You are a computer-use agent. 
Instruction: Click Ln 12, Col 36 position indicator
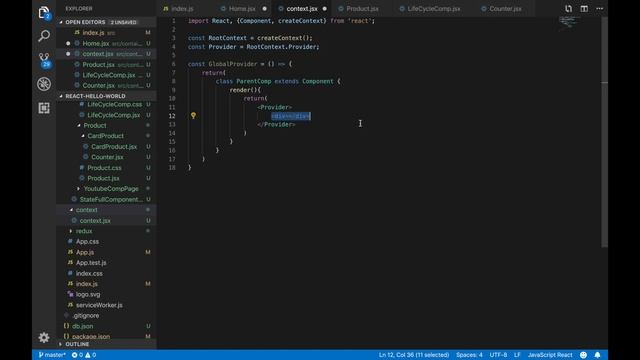point(413,355)
